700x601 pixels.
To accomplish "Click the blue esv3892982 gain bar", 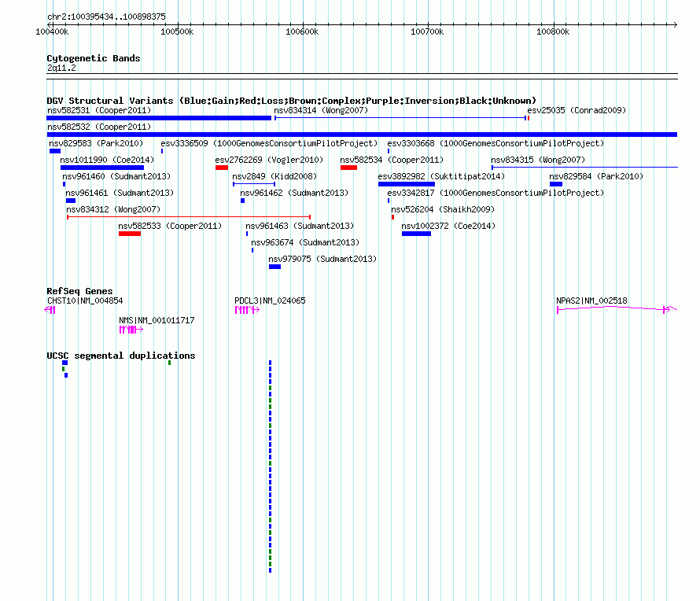I will point(407,184).
